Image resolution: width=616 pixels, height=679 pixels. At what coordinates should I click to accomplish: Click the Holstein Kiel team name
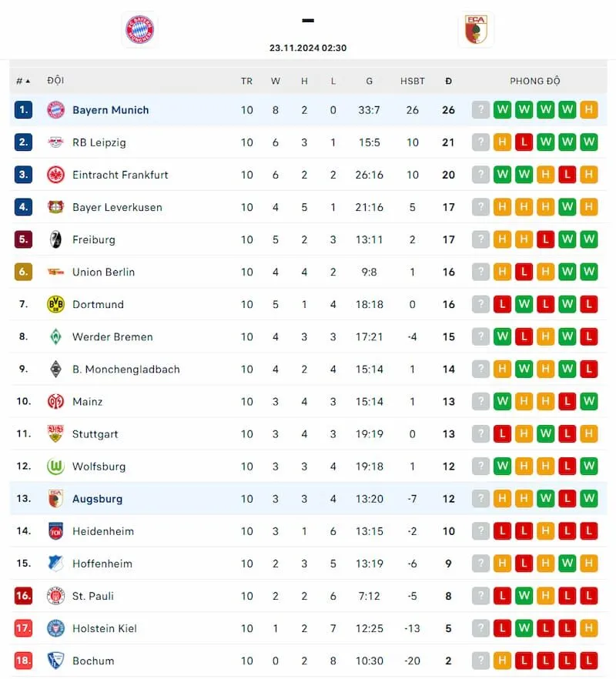104,628
